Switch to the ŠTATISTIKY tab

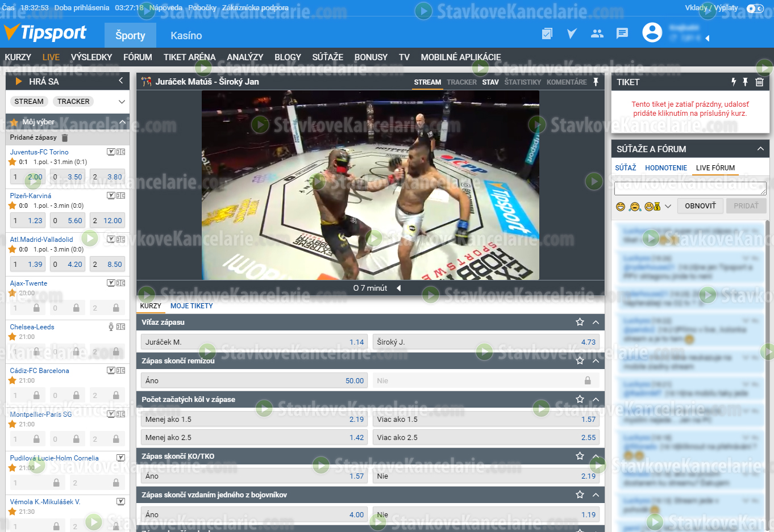tap(523, 82)
